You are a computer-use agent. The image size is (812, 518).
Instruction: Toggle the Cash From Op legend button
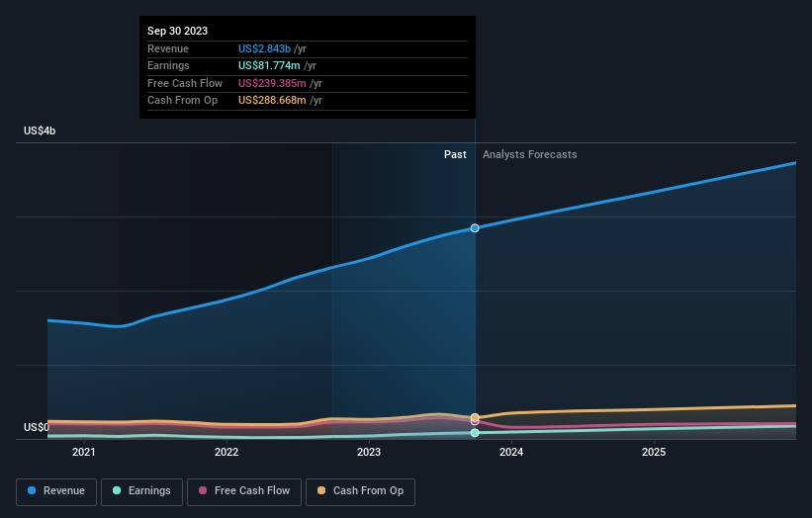[x=360, y=491]
